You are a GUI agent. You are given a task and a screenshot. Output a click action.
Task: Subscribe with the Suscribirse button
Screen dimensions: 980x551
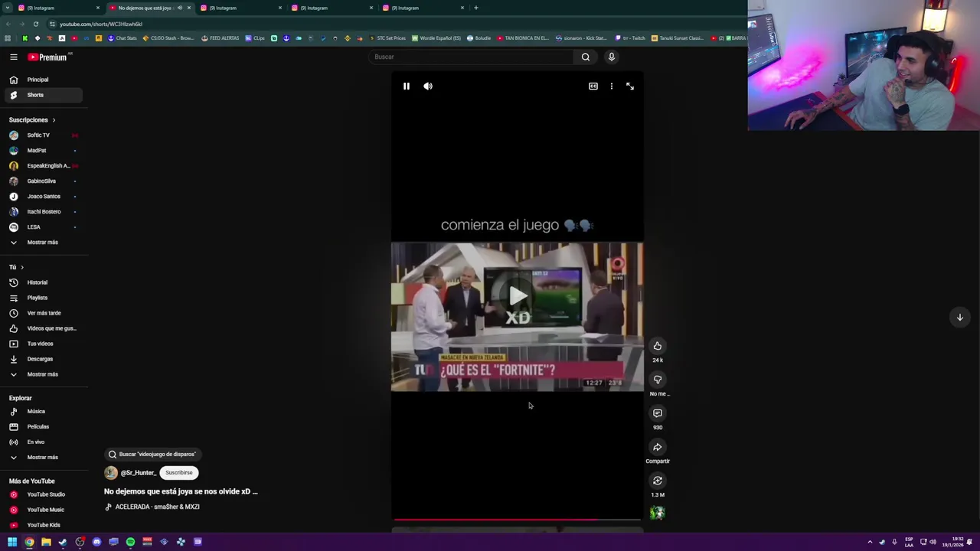[x=179, y=473]
